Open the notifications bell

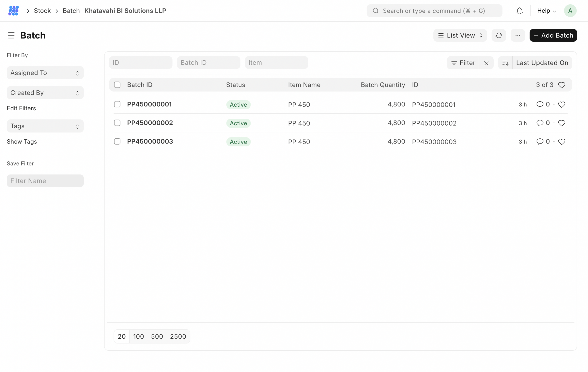pos(519,11)
